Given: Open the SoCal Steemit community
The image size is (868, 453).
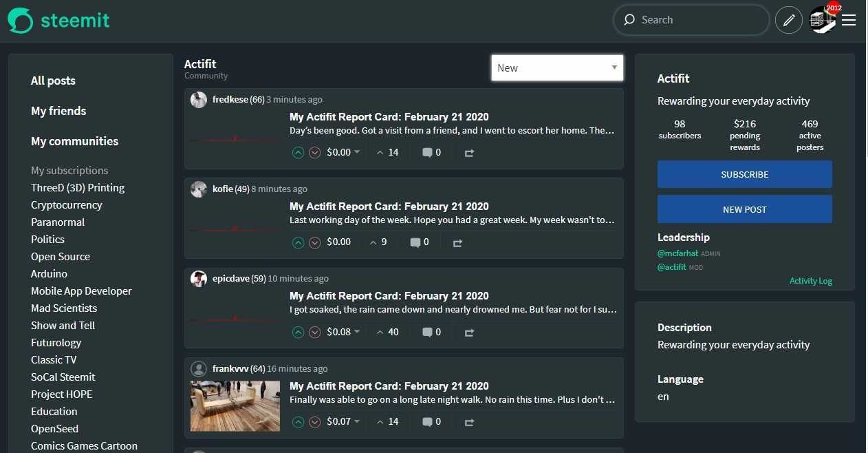Looking at the screenshot, I should tap(63, 377).
